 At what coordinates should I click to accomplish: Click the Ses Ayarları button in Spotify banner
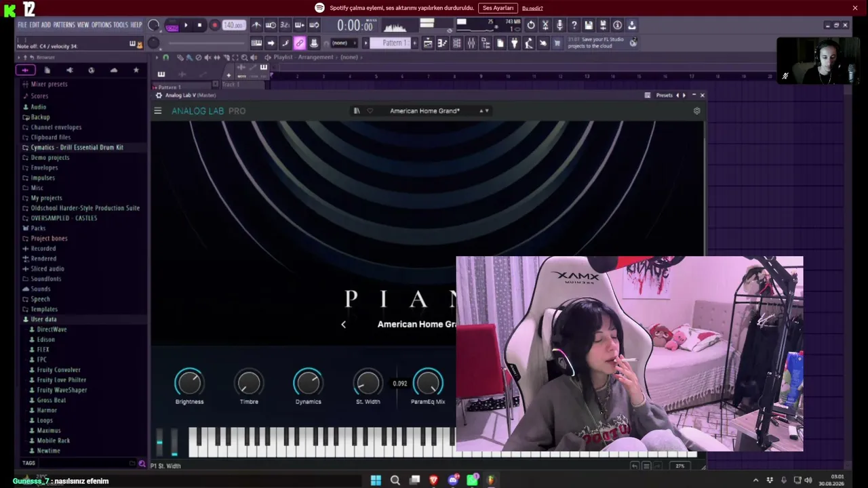coord(498,8)
